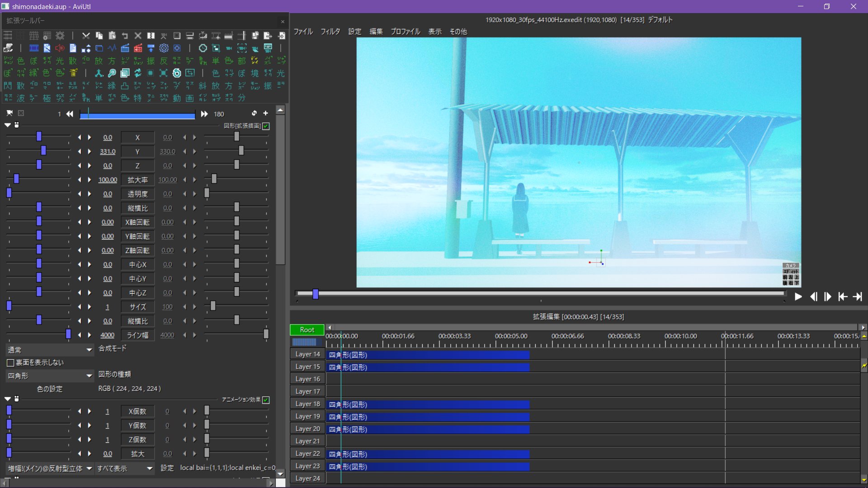
Task: Click the scissors cut icon in the toolbar
Action: [86, 36]
